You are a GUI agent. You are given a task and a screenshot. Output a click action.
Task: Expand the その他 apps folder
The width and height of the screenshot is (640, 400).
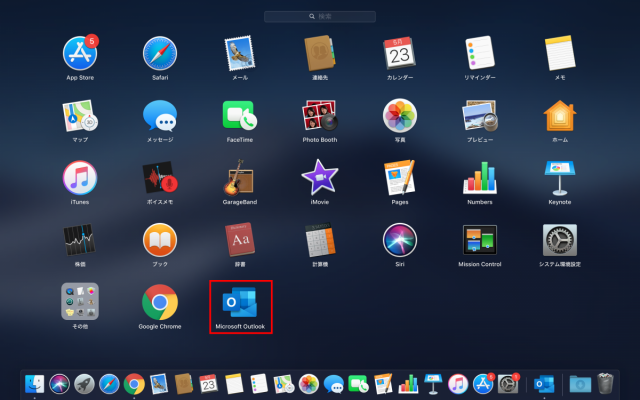click(x=80, y=302)
